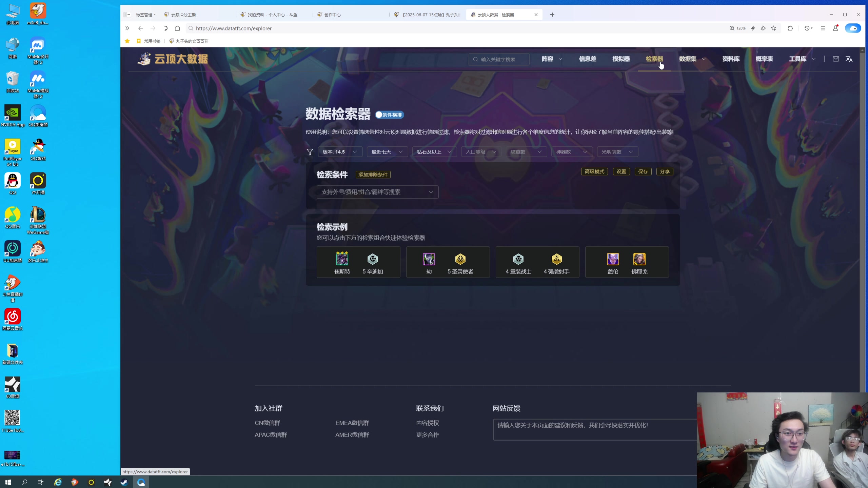The image size is (868, 488).
Task: Go to browser home page icon
Action: coord(177,28)
